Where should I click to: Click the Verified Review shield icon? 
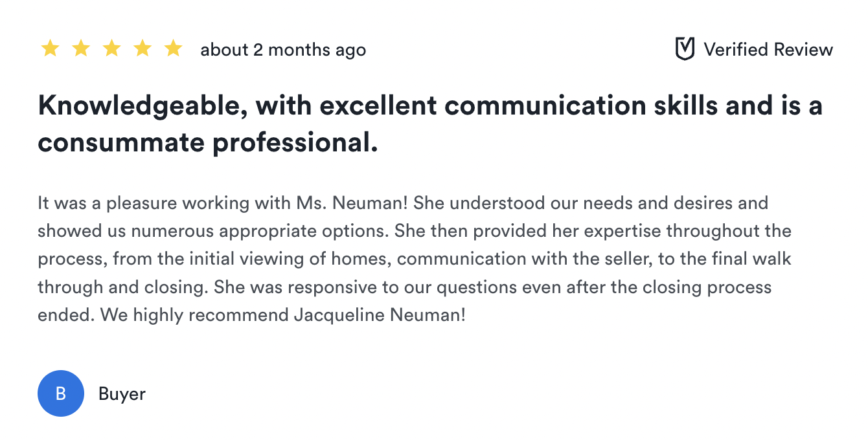(x=685, y=49)
